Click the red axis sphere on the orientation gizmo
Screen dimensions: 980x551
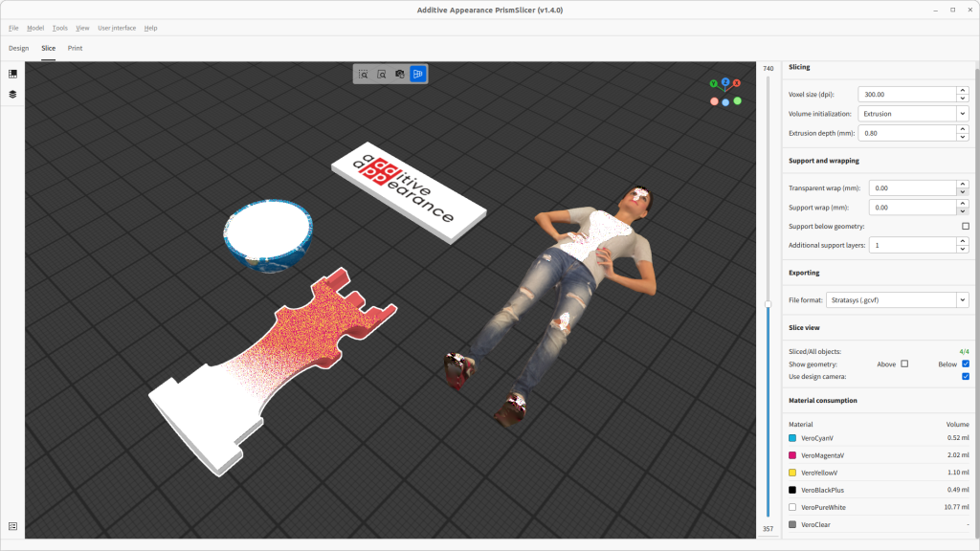(x=737, y=83)
